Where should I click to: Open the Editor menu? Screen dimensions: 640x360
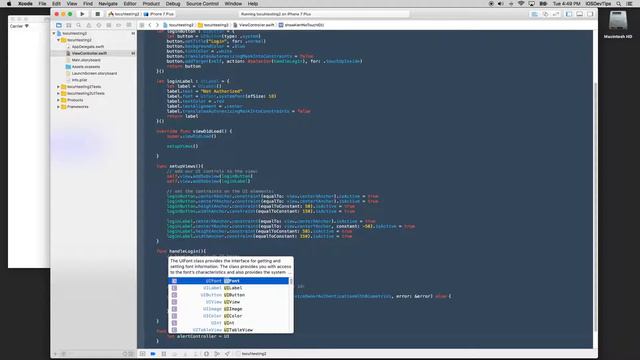point(130,4)
